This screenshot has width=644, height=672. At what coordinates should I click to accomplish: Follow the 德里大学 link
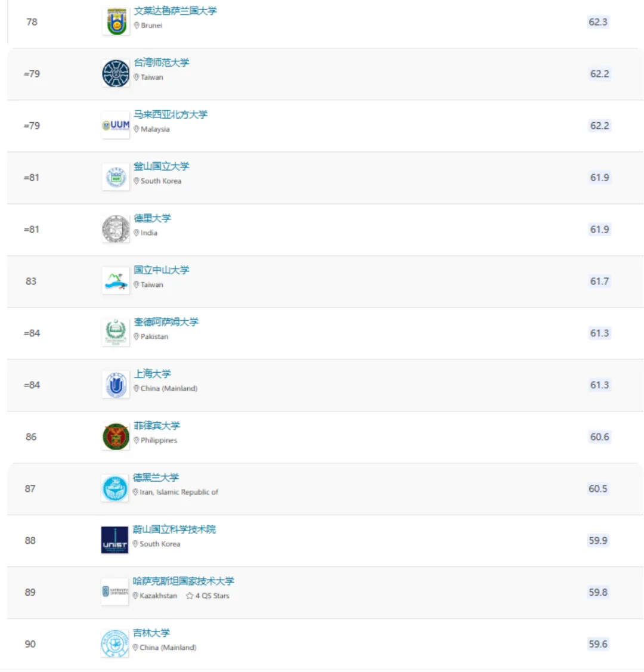point(152,218)
